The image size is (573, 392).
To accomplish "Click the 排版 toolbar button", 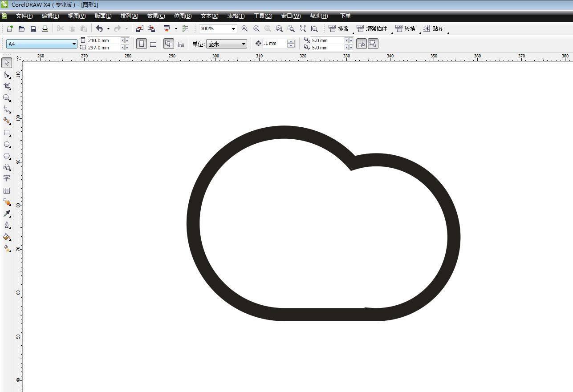I will [339, 28].
